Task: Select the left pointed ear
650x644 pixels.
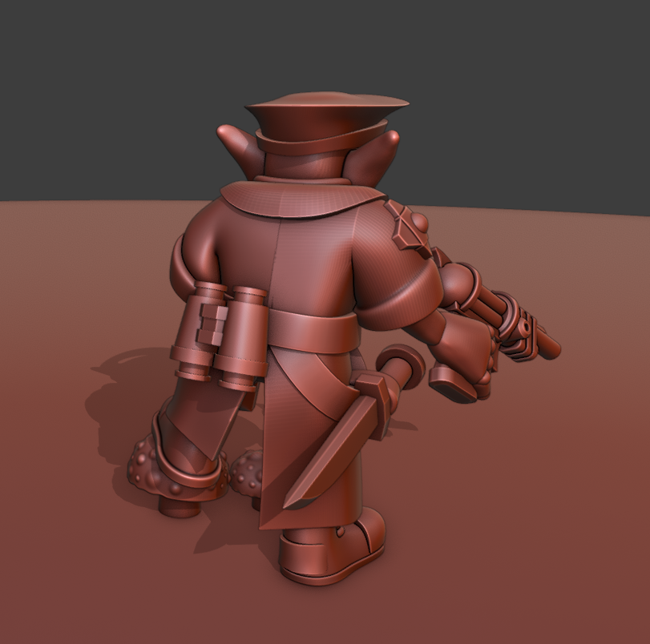Action: pos(236,143)
